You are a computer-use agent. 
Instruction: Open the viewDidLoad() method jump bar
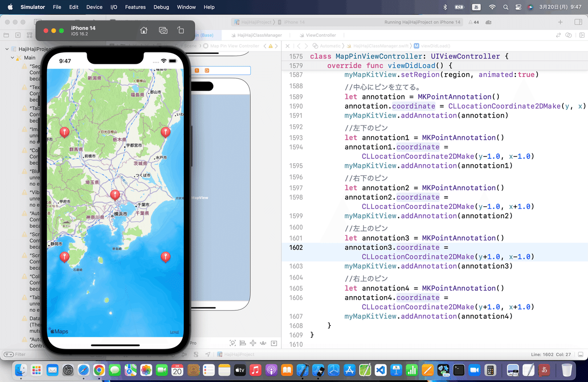tap(432, 46)
